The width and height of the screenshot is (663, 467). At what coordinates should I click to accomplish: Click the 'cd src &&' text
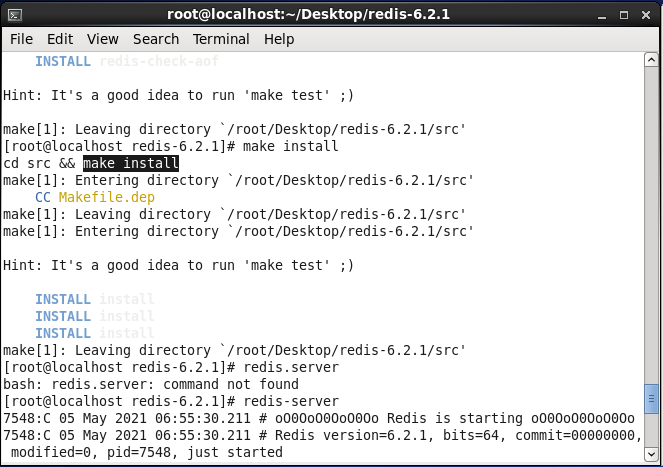(39, 163)
